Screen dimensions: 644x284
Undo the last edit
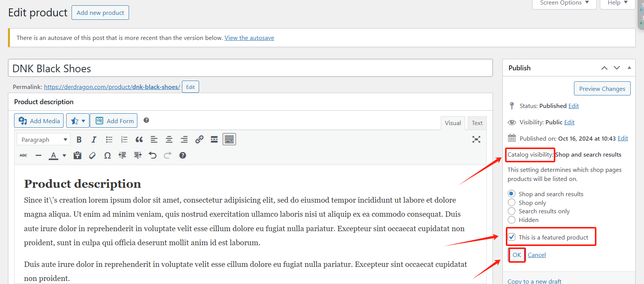153,155
